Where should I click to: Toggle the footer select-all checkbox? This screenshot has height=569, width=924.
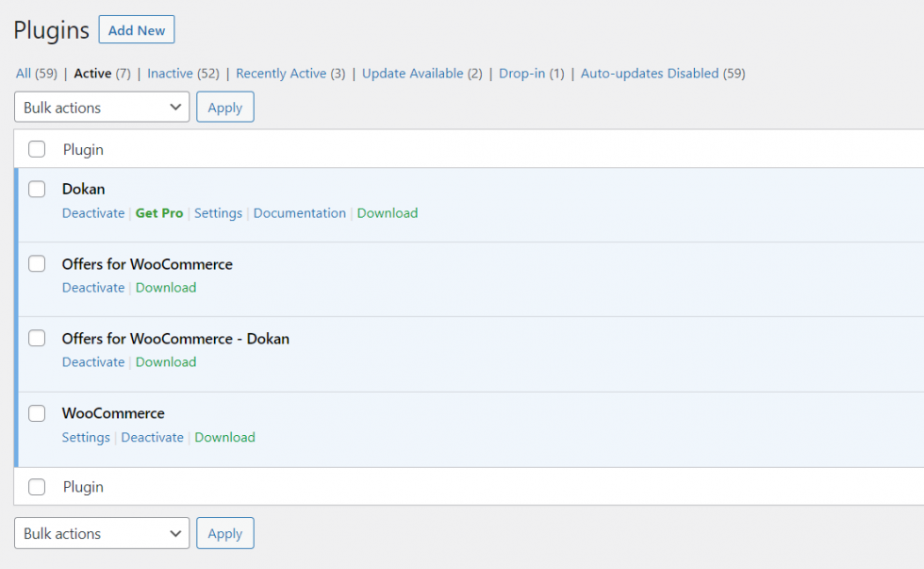pyautogui.click(x=37, y=487)
